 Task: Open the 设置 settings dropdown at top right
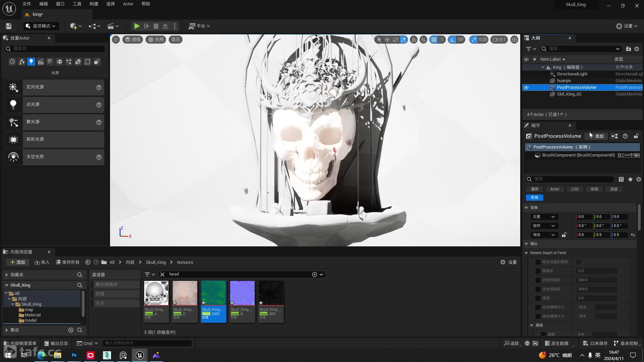(627, 26)
